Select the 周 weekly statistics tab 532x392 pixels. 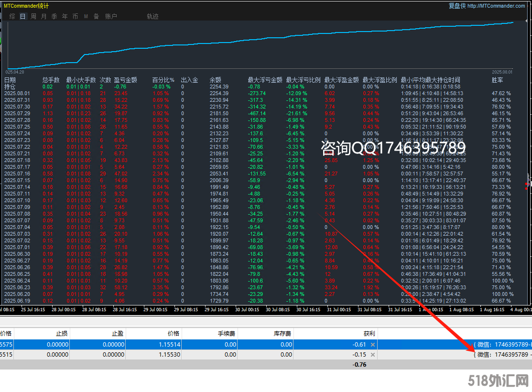[33, 16]
